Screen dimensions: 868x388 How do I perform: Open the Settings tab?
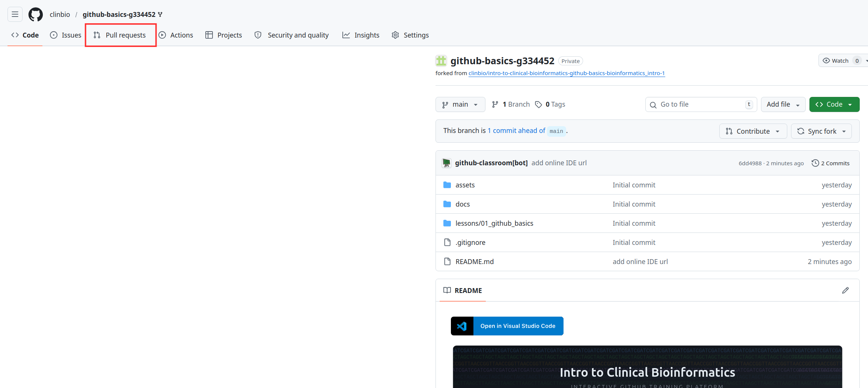[410, 35]
